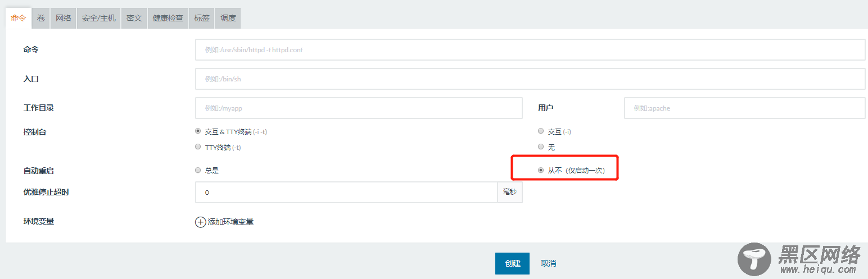Click the 优雅停止超时 value field
Viewport: 868px width, 279px height.
pos(346,193)
